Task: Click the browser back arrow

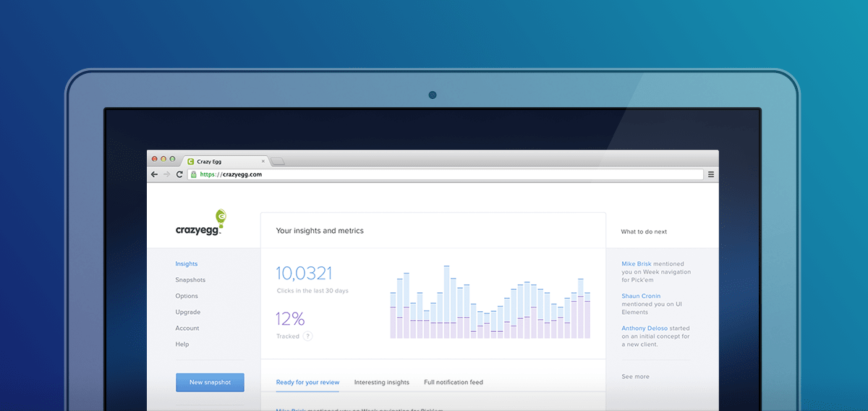Action: pyautogui.click(x=154, y=174)
